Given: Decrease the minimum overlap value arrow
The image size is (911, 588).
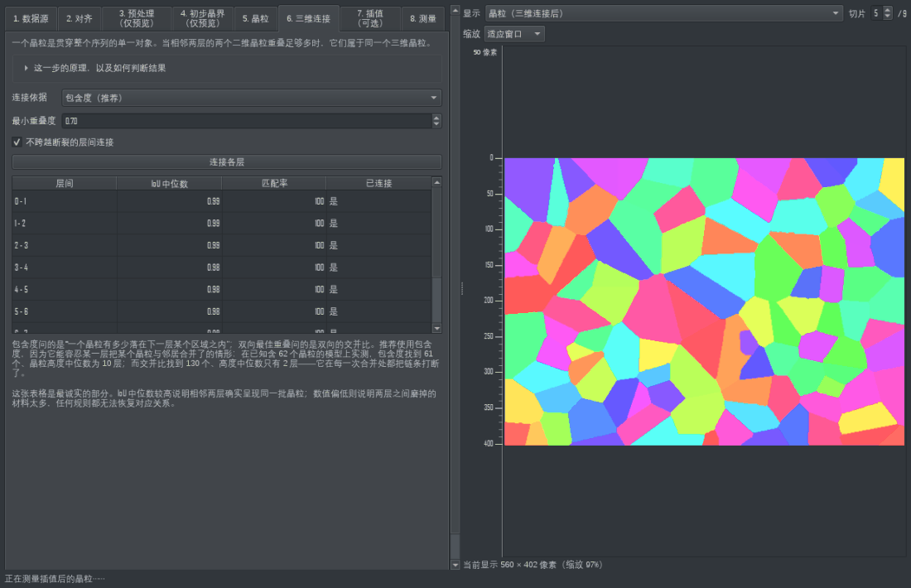Looking at the screenshot, I should 436,123.
